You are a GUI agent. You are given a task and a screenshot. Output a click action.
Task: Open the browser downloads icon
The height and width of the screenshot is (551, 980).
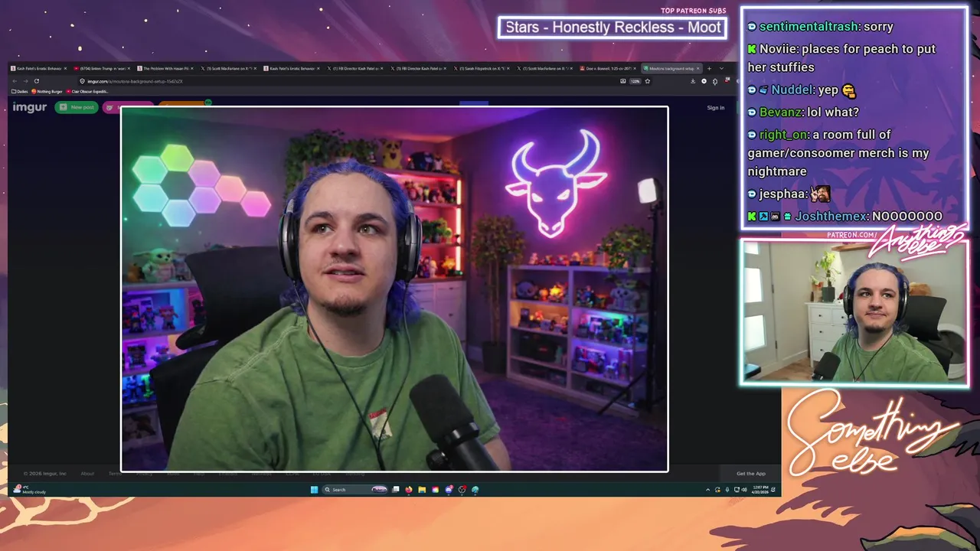tap(693, 81)
